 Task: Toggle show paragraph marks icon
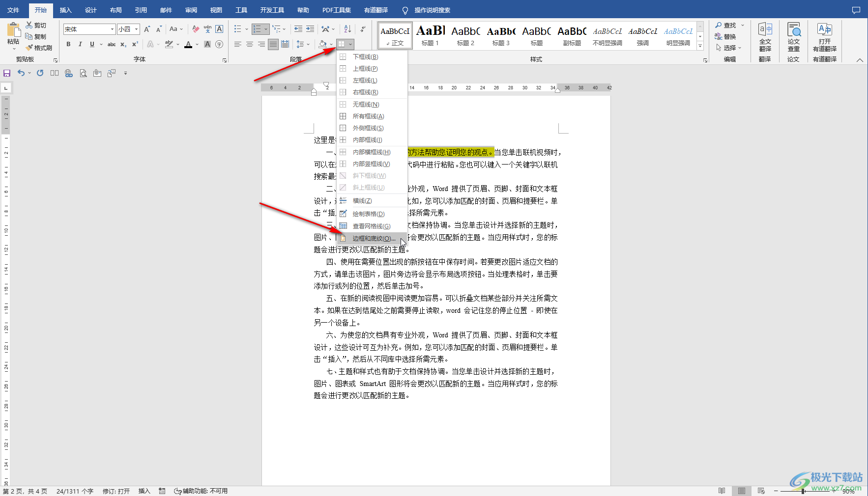coord(363,29)
